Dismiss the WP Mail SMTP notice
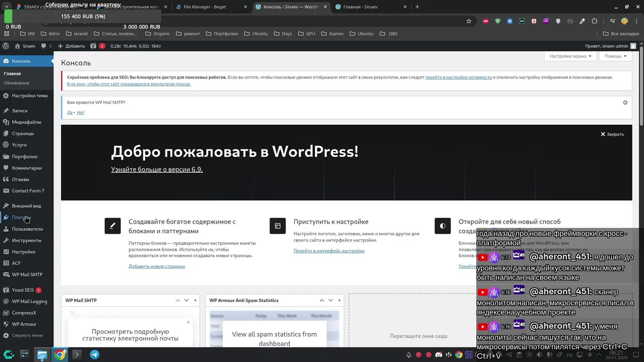The image size is (644, 362). tap(625, 103)
